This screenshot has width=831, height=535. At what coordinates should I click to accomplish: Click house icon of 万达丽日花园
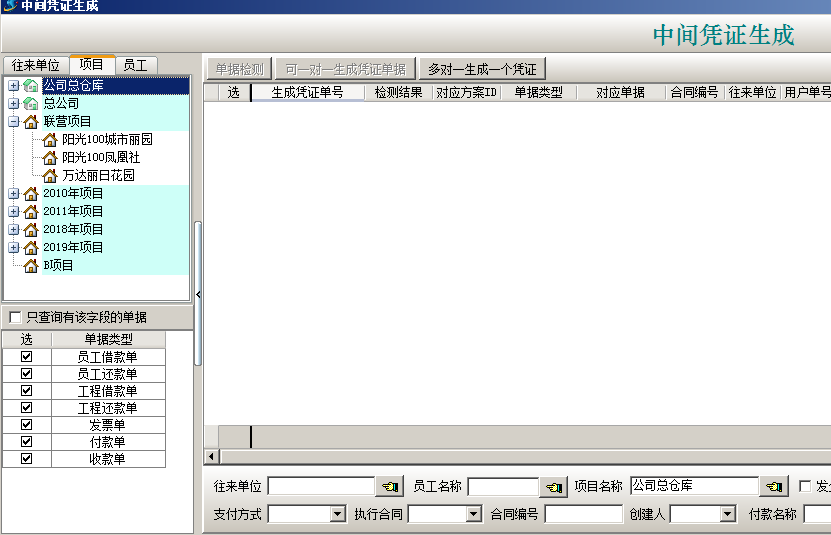pyautogui.click(x=50, y=176)
